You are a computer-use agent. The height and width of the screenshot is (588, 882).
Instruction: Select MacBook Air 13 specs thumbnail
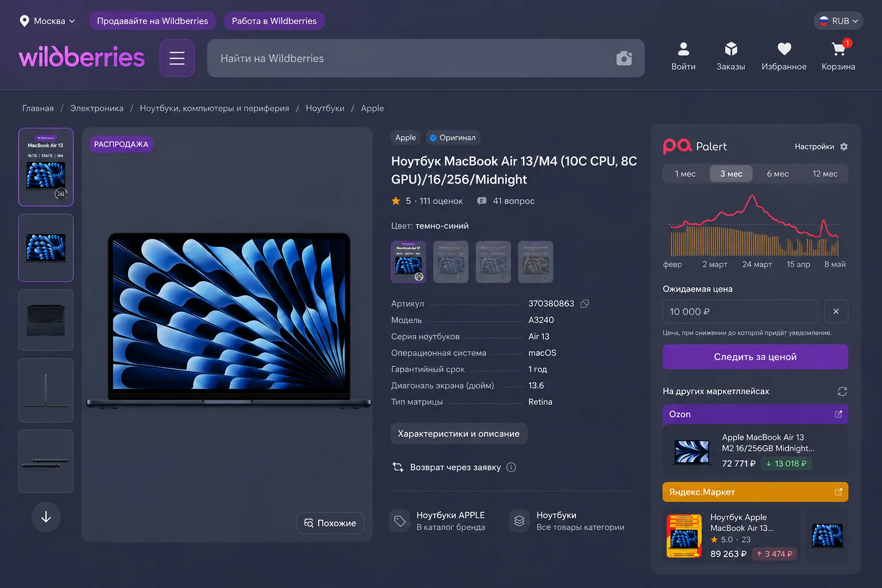coord(46,167)
